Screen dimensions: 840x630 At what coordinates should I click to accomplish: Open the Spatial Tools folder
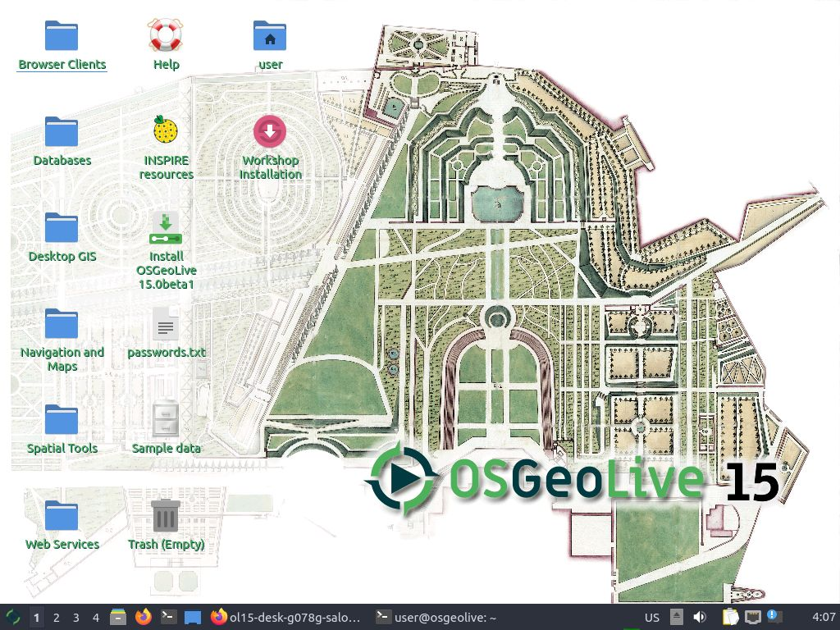pyautogui.click(x=62, y=420)
